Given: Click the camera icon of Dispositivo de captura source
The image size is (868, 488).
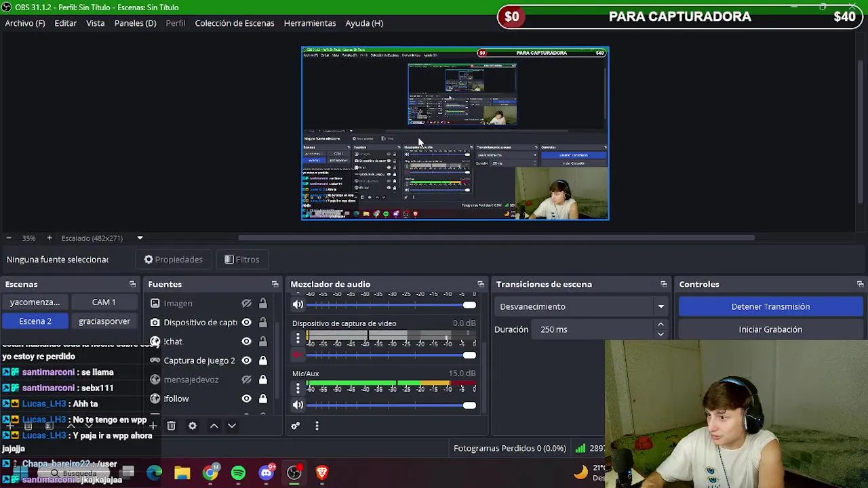Looking at the screenshot, I should [x=155, y=323].
